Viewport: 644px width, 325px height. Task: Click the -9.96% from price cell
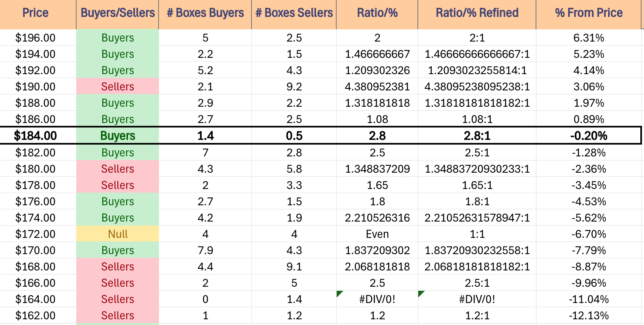tap(589, 283)
